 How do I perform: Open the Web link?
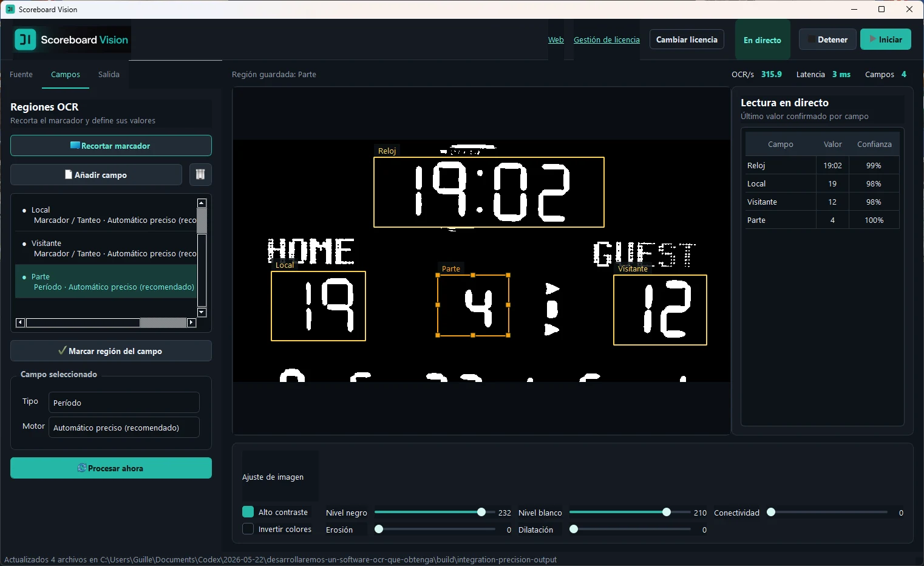pyautogui.click(x=556, y=39)
